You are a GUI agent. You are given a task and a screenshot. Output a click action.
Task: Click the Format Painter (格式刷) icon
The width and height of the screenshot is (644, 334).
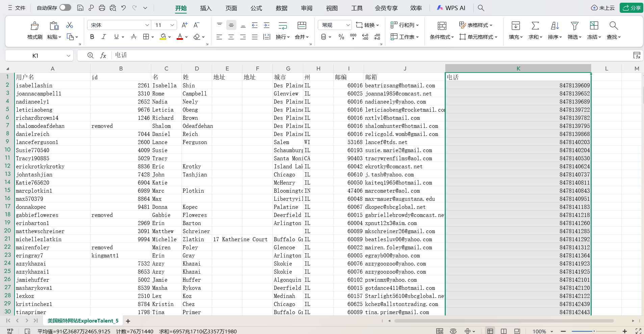coord(34,26)
